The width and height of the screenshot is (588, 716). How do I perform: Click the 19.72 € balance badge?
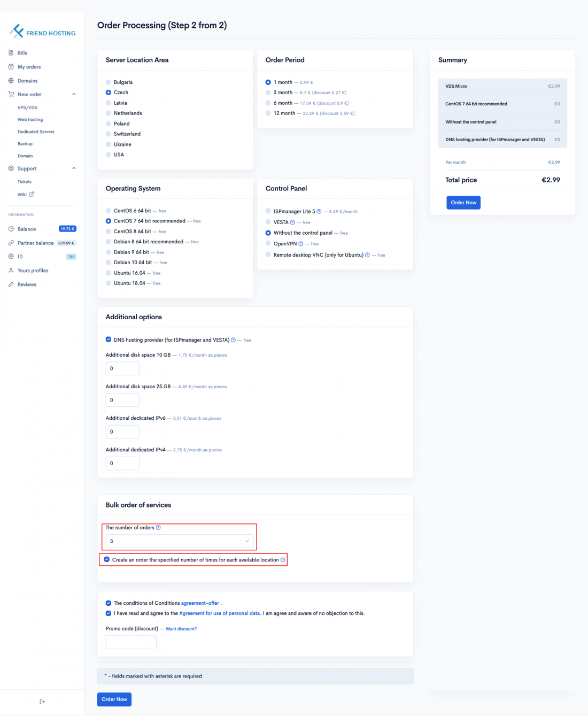(67, 229)
